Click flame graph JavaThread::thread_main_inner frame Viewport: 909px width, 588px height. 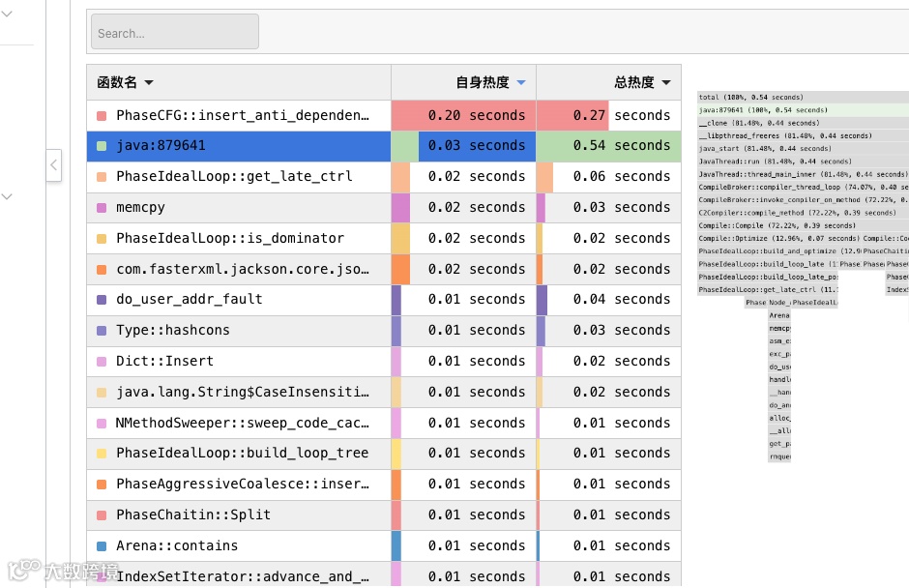[x=803, y=174]
